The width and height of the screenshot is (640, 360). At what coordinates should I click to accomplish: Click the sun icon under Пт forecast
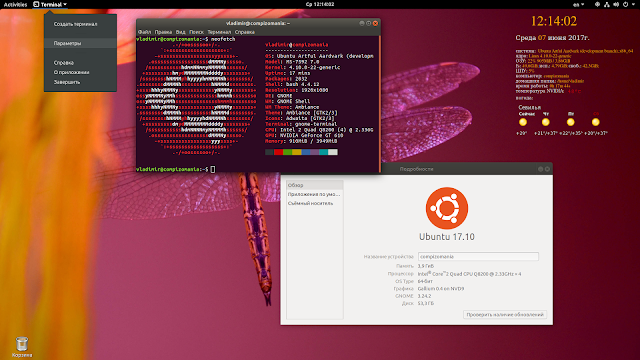click(x=571, y=122)
